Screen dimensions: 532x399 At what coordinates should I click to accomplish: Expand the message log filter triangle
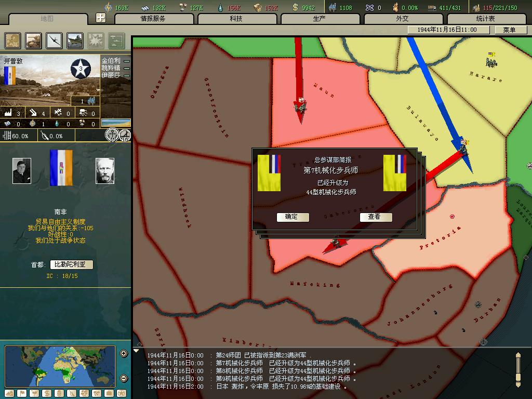136,351
